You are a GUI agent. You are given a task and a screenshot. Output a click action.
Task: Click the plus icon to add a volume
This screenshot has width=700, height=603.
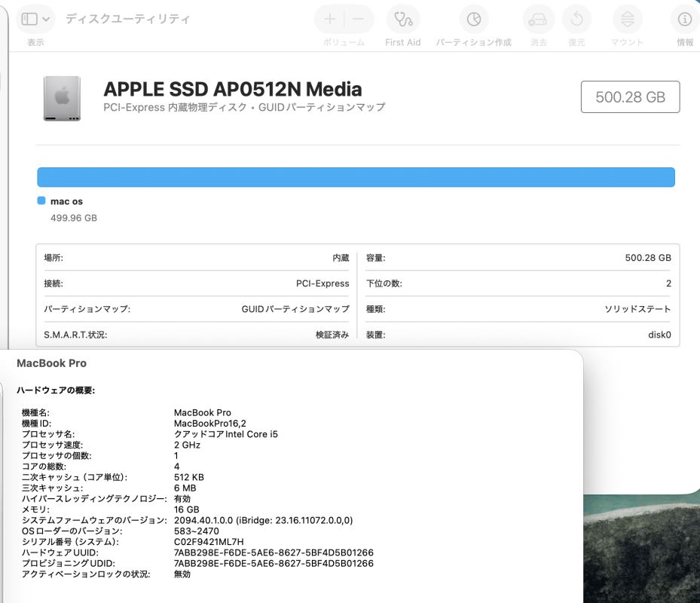329,19
